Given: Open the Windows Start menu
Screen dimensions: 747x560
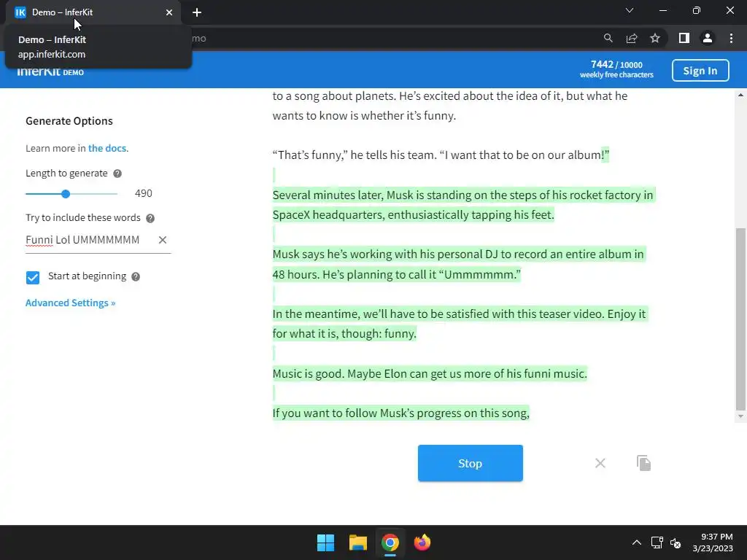Looking at the screenshot, I should 326,542.
